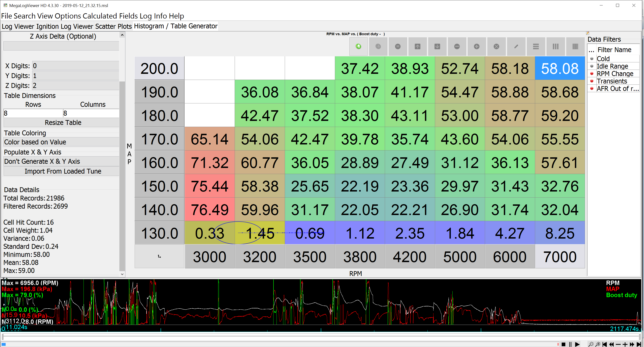Jump to log start with skip-back icon
Screen dimensions: 644x347
(605, 344)
